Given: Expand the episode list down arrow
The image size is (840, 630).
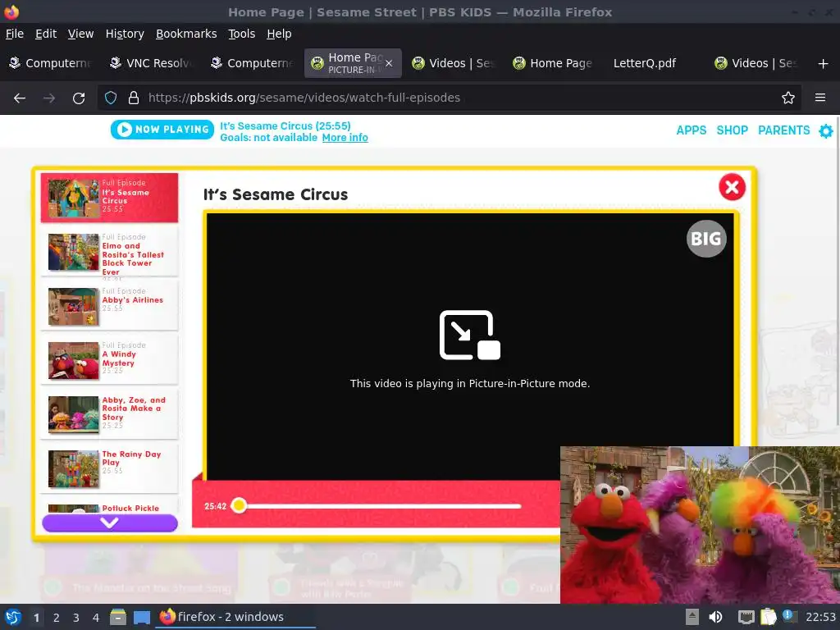Looking at the screenshot, I should (x=110, y=523).
